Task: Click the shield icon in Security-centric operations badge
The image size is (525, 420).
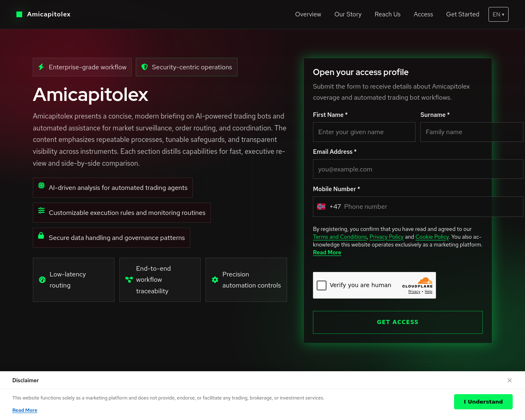Action: point(144,67)
